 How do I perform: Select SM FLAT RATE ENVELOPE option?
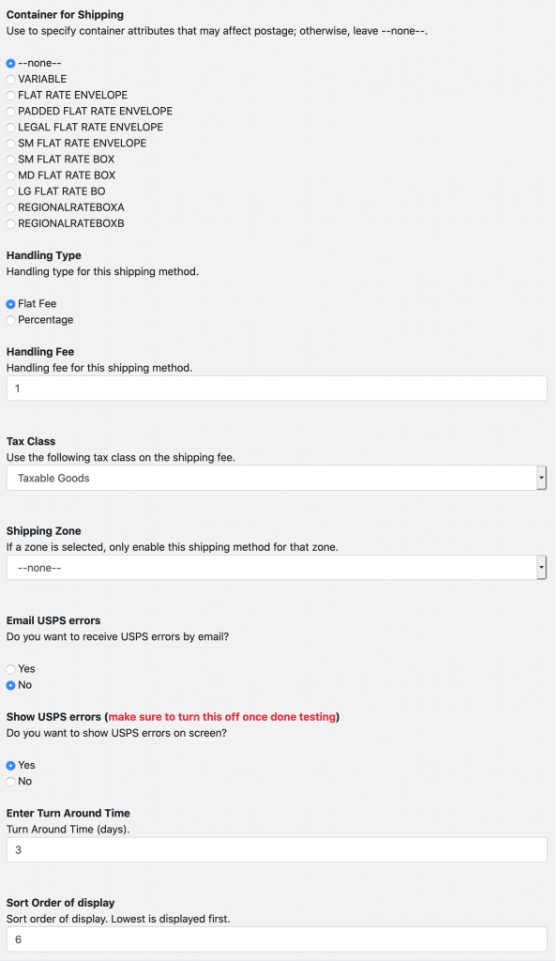pyautogui.click(x=10, y=144)
